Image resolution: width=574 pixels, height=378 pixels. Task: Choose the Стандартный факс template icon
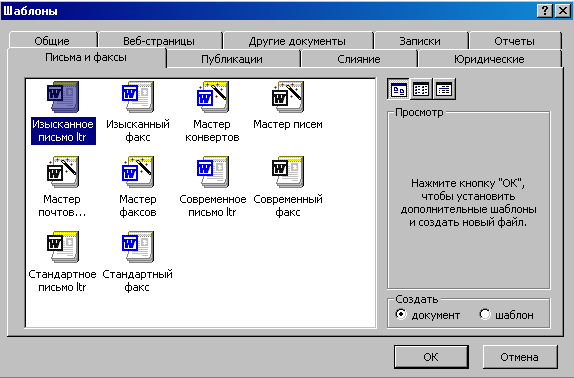(x=138, y=247)
